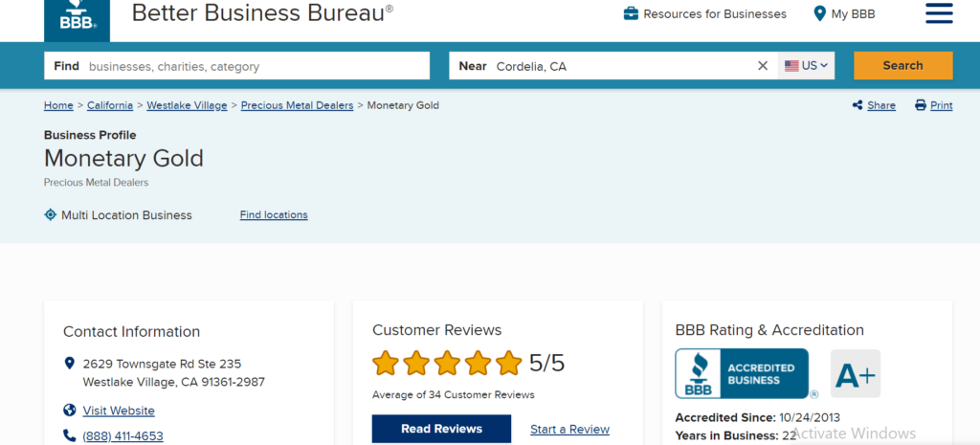Viewport: 980px width, 445px height.
Task: Click the Better Business Bureau header title
Action: 262,12
